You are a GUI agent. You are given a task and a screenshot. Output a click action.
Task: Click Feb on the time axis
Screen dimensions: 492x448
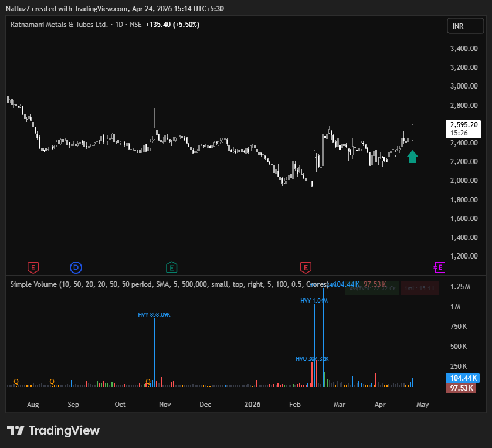[x=294, y=405]
